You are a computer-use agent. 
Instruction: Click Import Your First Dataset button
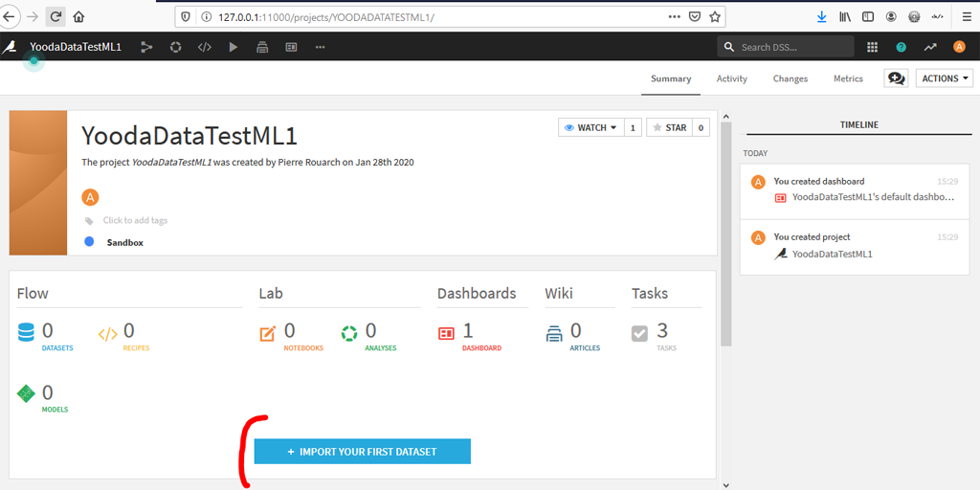(362, 452)
